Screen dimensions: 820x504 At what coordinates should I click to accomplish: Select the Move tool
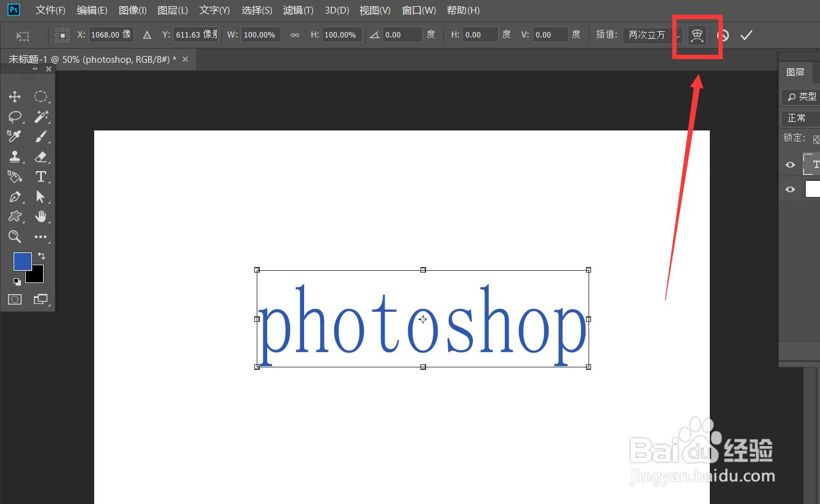[x=15, y=97]
